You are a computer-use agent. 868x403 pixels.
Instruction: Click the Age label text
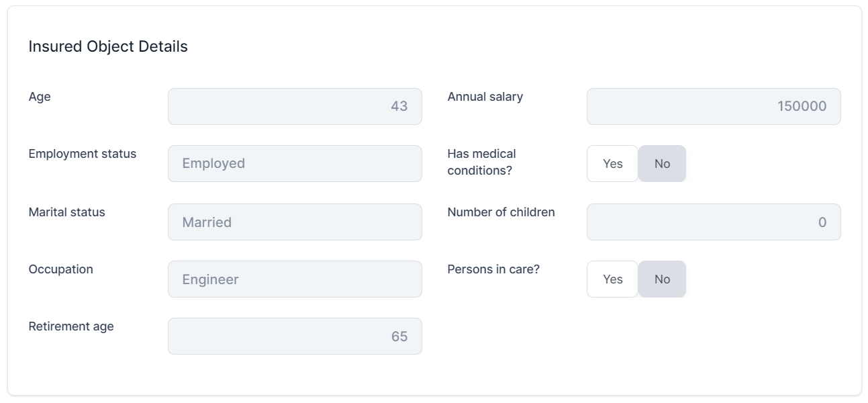(x=40, y=97)
